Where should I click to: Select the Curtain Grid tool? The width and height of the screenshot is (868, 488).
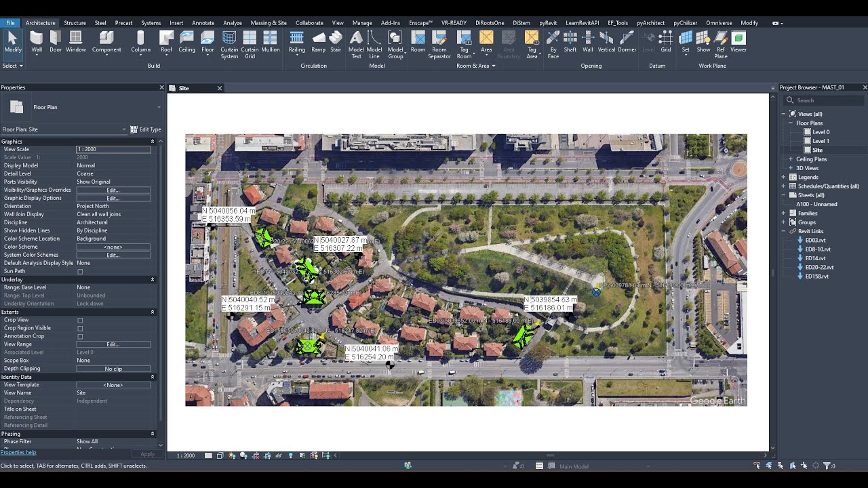(250, 45)
